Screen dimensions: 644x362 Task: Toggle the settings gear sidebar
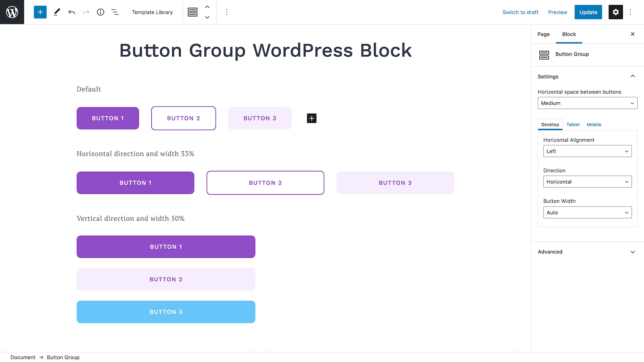[x=616, y=12]
